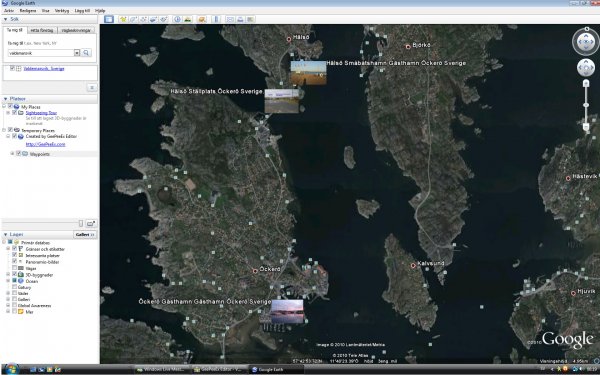Click the zoom slider handle on map

click(x=586, y=105)
